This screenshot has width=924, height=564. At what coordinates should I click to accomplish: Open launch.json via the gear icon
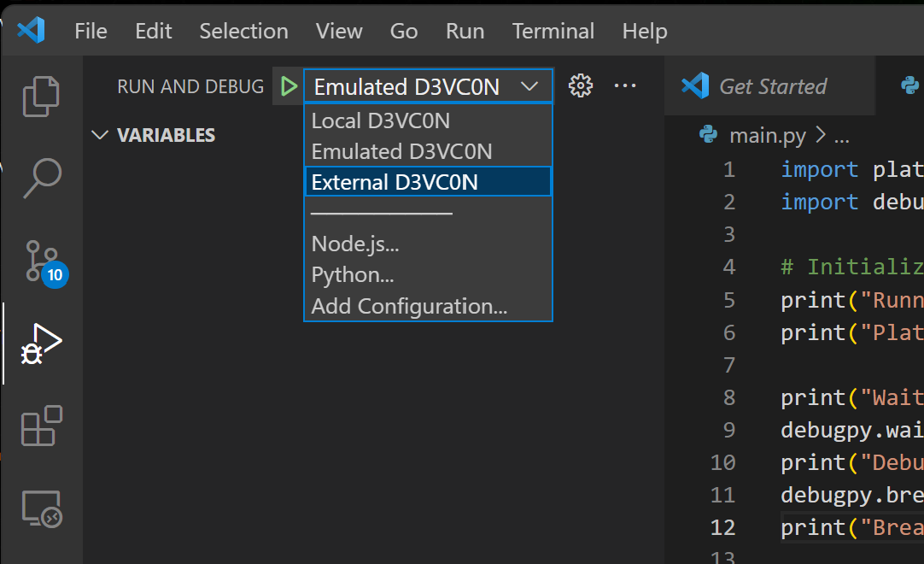(x=581, y=86)
